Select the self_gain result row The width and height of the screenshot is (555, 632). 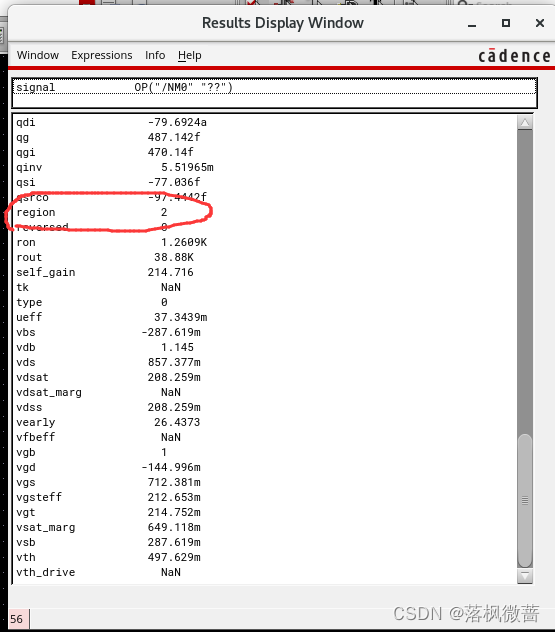click(x=265, y=272)
